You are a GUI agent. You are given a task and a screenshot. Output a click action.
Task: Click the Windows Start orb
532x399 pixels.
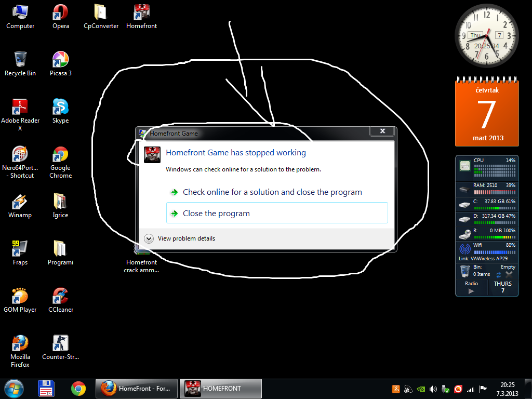pos(14,389)
